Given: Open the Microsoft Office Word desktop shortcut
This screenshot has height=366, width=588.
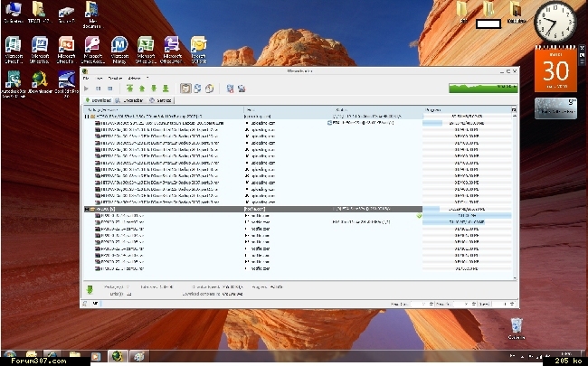Looking at the screenshot, I should [40, 50].
